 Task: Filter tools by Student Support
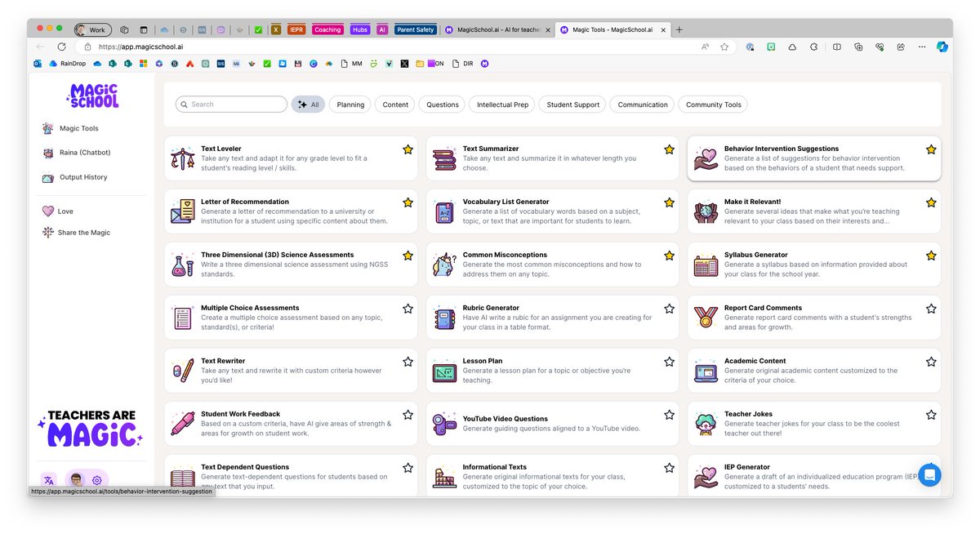pos(572,105)
